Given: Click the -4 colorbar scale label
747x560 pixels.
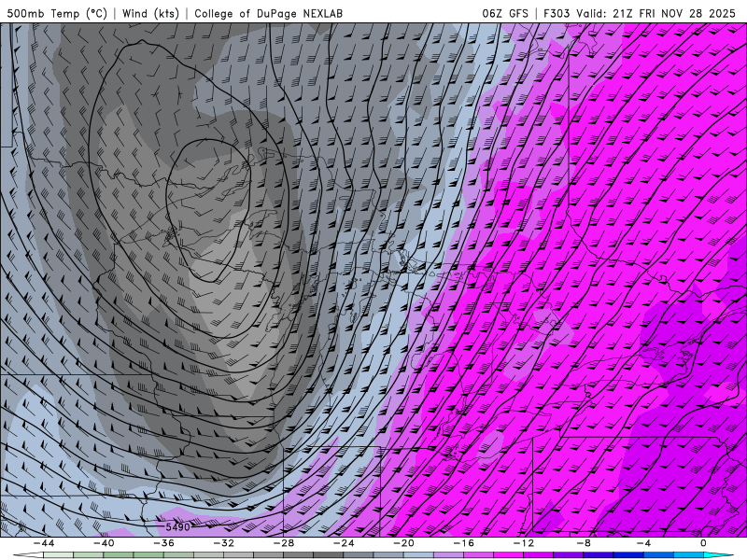Looking at the screenshot, I should tap(643, 543).
